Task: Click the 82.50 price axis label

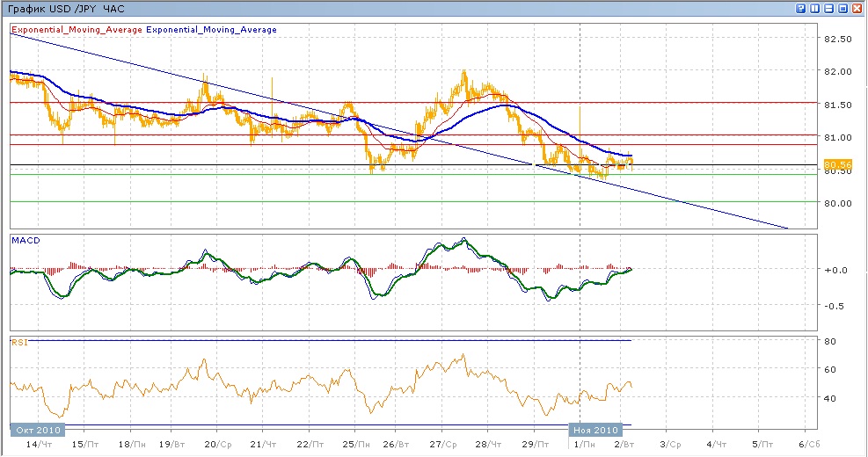Action: pos(840,39)
